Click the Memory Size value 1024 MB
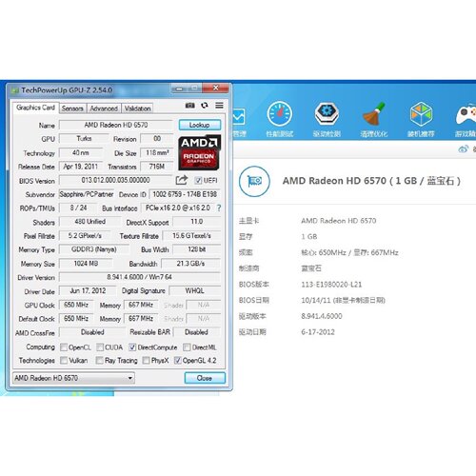This screenshot has height=476, width=476. pyautogui.click(x=86, y=264)
